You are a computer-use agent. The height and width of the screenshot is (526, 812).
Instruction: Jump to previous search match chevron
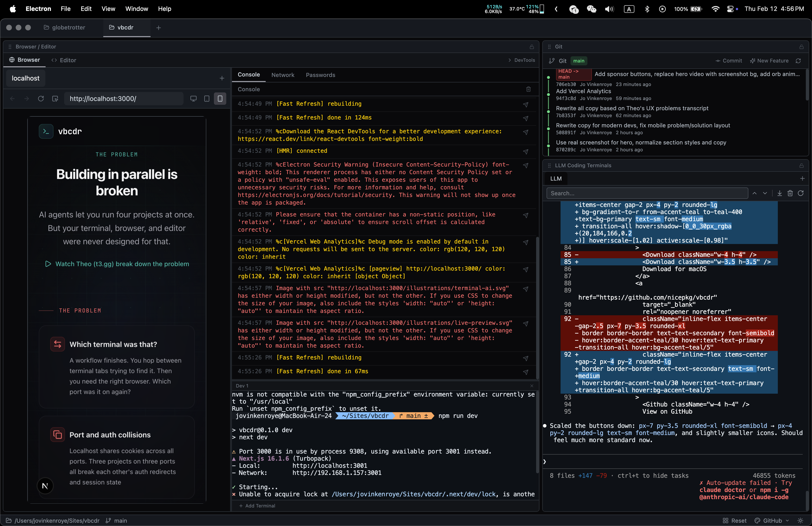pyautogui.click(x=754, y=193)
